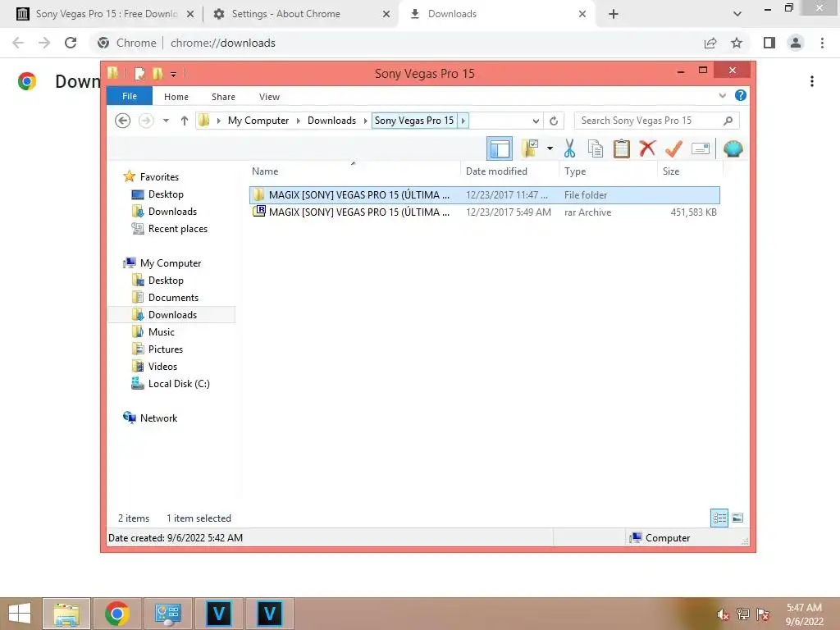Expand the folder options dropdown arrow
This screenshot has width=840, height=630.
pyautogui.click(x=550, y=148)
